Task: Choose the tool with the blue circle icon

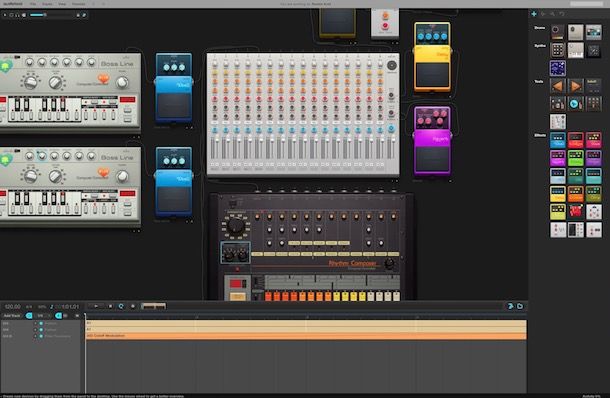Action: click(x=575, y=104)
